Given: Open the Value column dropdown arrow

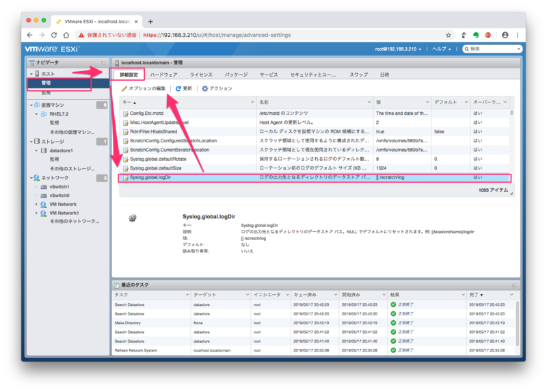Looking at the screenshot, I should tap(427, 102).
